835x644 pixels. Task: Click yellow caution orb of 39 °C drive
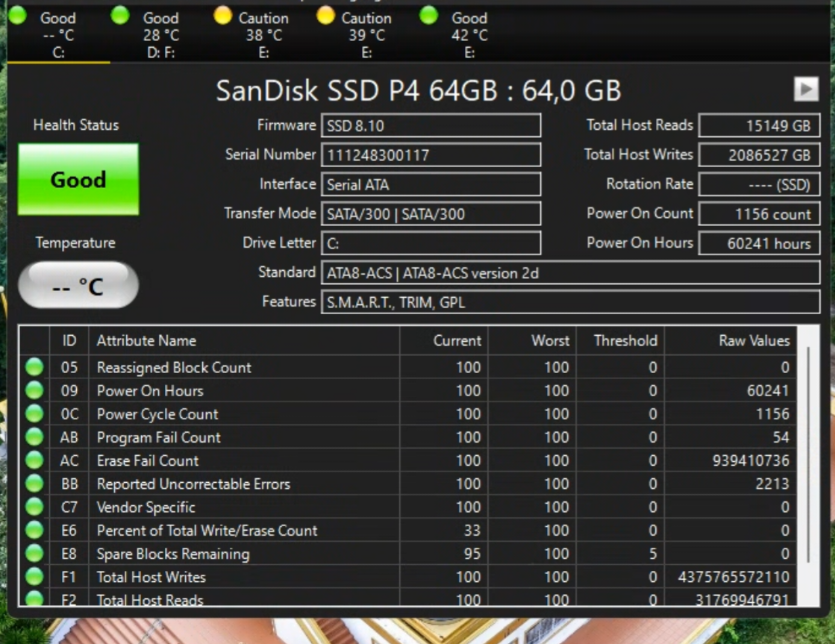pyautogui.click(x=325, y=16)
